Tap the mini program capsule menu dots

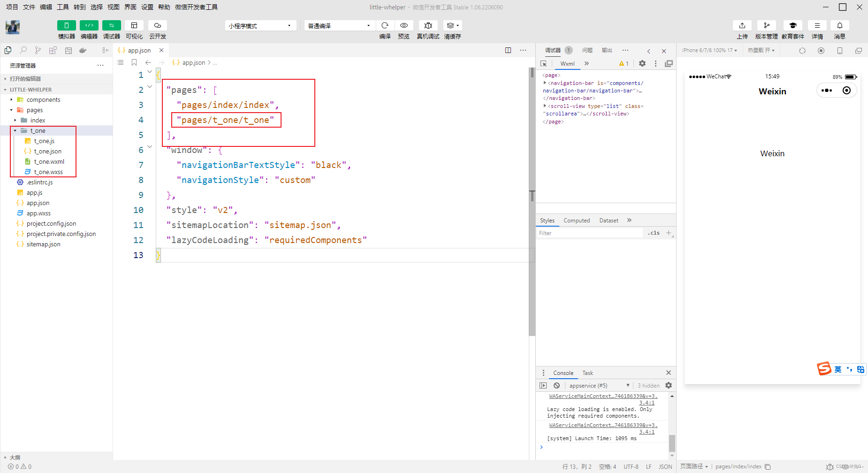(827, 91)
